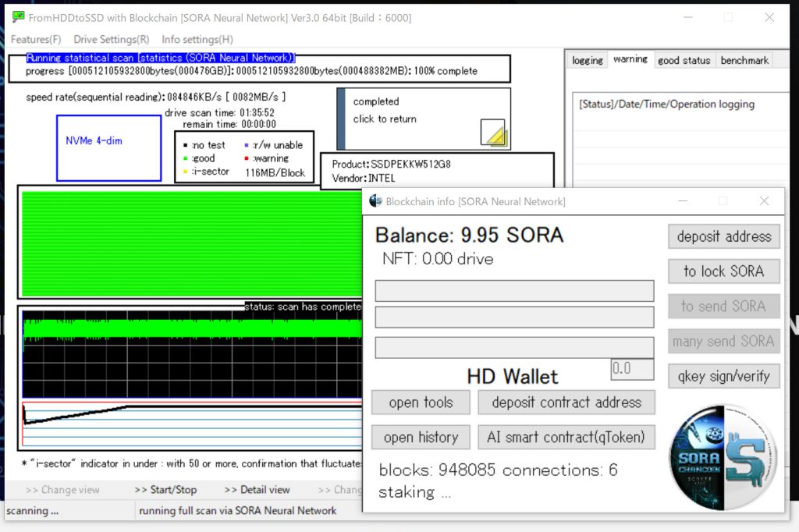Click >> Detail view link

click(x=257, y=490)
